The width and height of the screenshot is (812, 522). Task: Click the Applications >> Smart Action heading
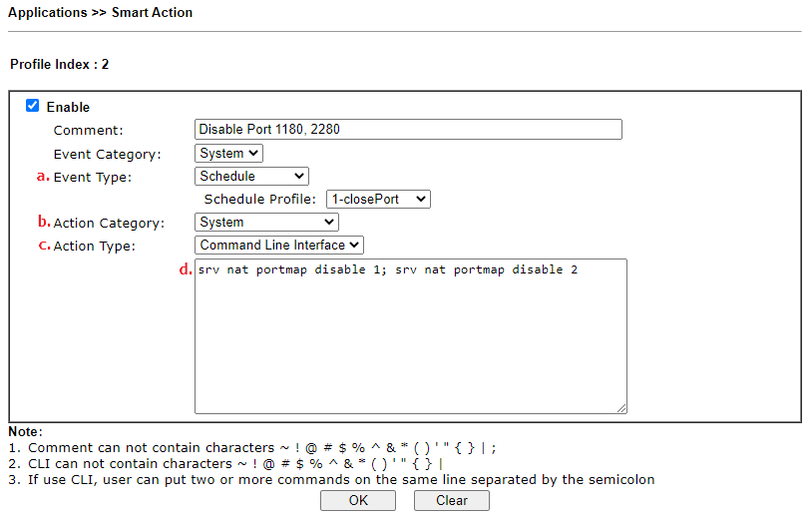pos(100,12)
